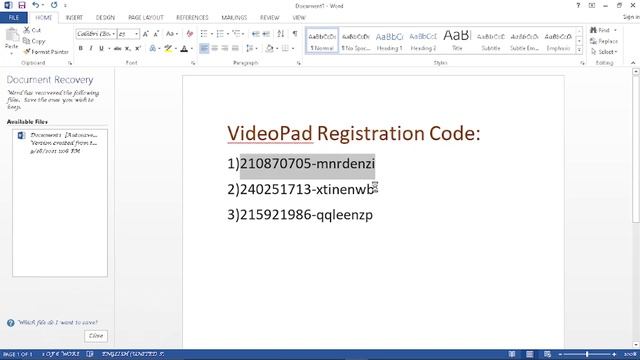Shrink the font size

pyautogui.click(x=156, y=34)
